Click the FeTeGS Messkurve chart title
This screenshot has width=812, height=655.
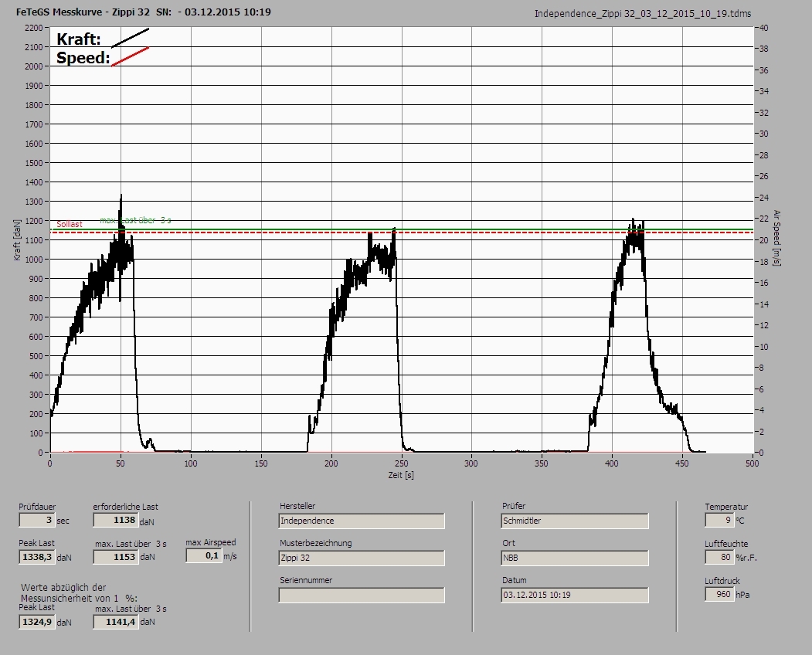(144, 12)
